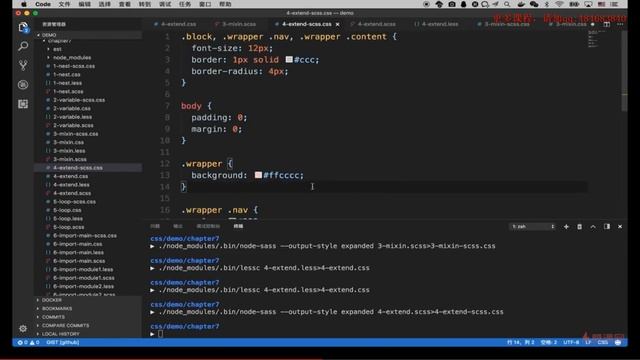Open the errors and warnings count in the status bar
Image resolution: width=640 pixels, height=360 pixels.
tap(28, 342)
